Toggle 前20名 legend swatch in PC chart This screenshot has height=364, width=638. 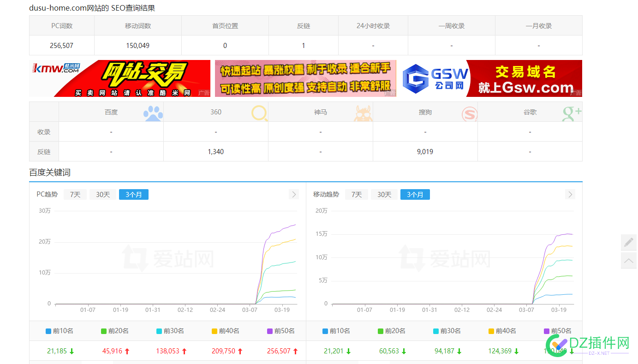click(104, 331)
